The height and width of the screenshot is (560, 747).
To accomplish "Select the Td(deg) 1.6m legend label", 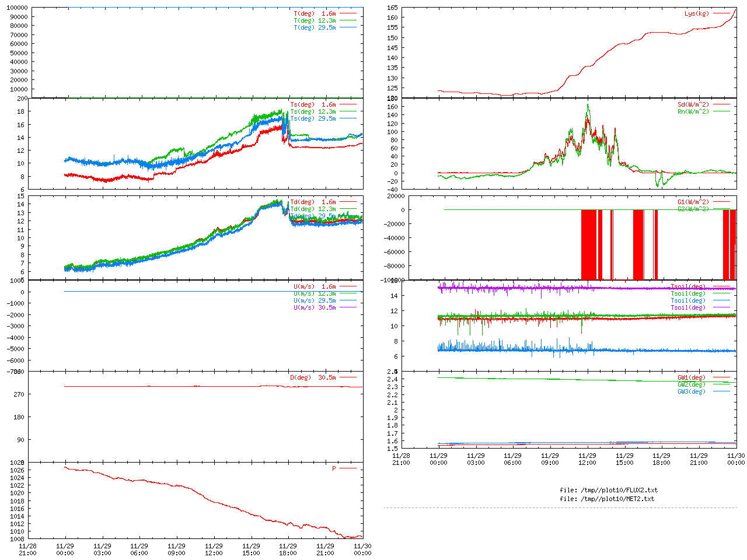I will 313,202.
